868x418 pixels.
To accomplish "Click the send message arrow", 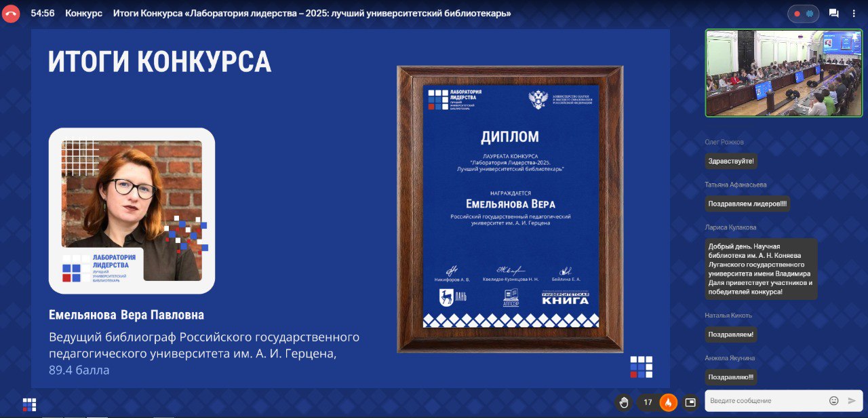I will pyautogui.click(x=852, y=401).
